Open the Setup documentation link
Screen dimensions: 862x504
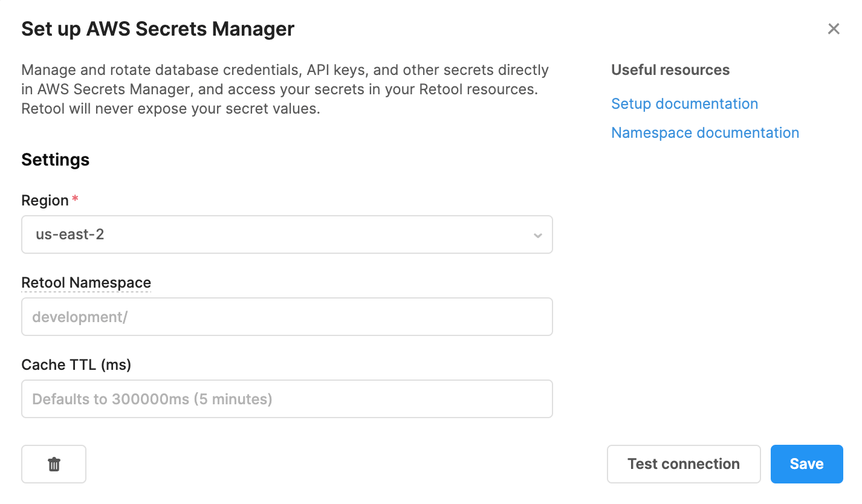(684, 104)
